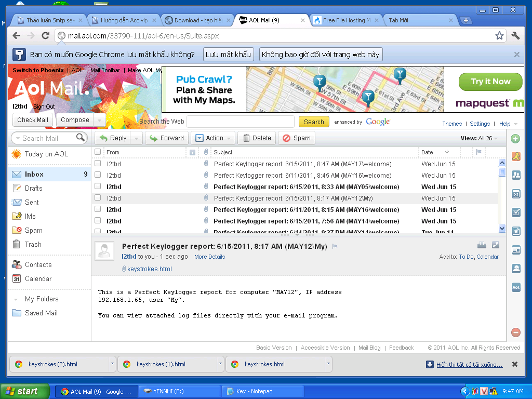532x399 pixels.
Task: Collapse the My Folders tree arrow
Action: pos(16,300)
